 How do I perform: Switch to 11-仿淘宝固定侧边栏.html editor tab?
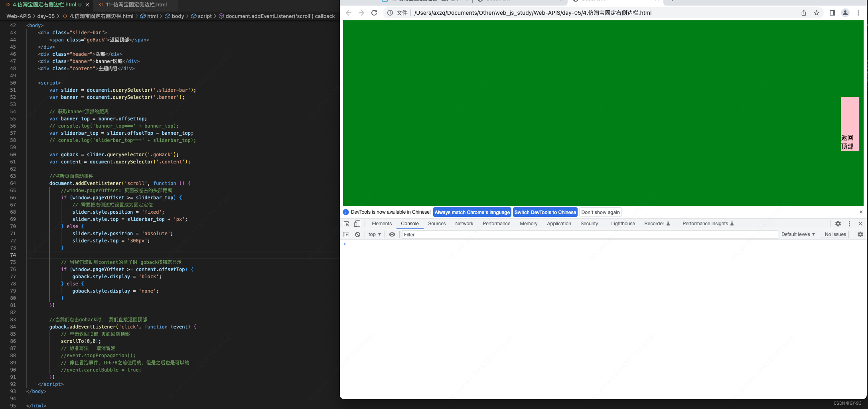tap(136, 5)
